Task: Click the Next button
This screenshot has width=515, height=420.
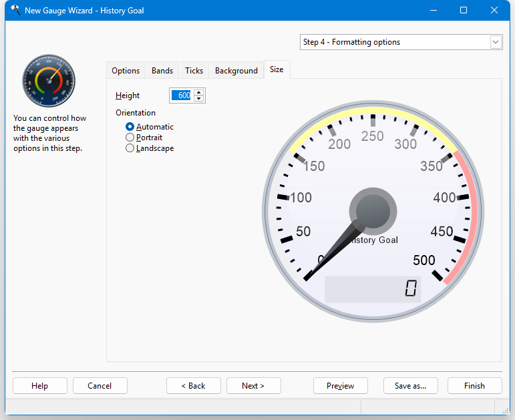Action: [253, 386]
